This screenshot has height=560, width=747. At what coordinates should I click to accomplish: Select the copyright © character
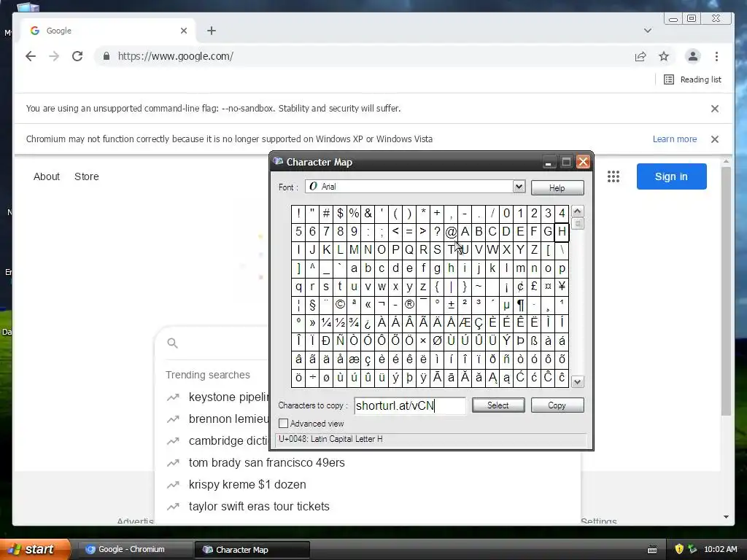(x=340, y=304)
